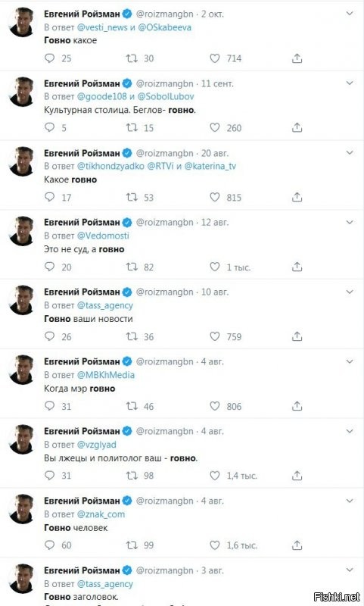Open the 4 авг. timestamp on MBKhMedia tweet
This screenshot has height=606, width=364.
(213, 362)
